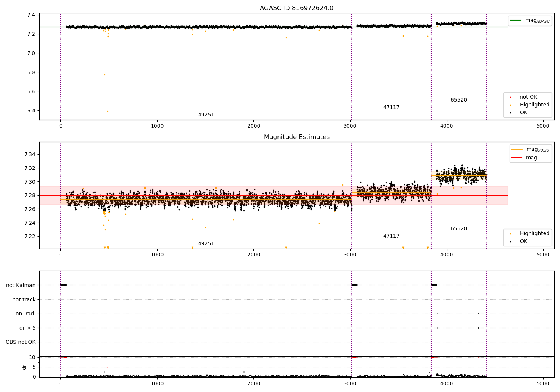Click the 'dr > 5' axis label
This screenshot has width=560, height=392.
coord(28,328)
